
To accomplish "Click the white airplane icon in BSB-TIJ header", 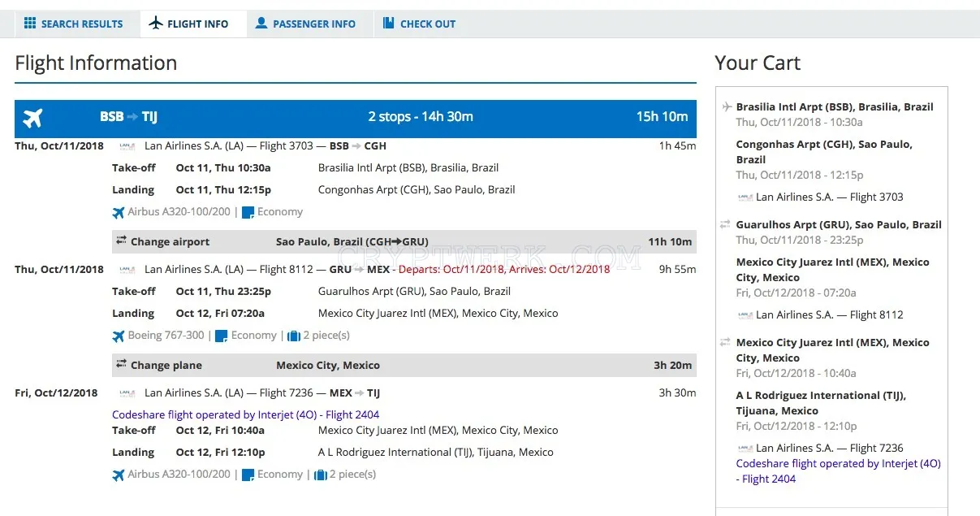I will click(x=33, y=118).
